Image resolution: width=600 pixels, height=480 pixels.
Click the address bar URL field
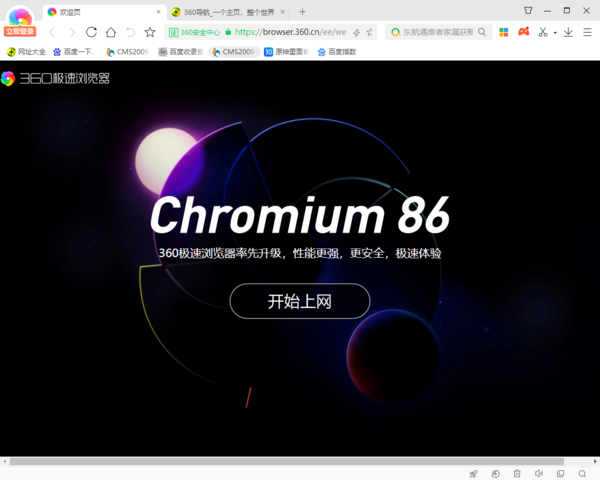(x=290, y=32)
